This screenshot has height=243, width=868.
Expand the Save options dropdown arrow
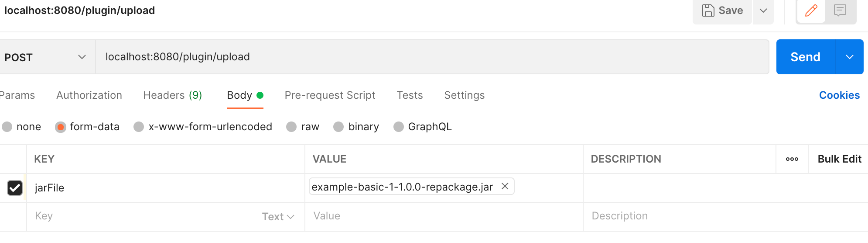(763, 10)
